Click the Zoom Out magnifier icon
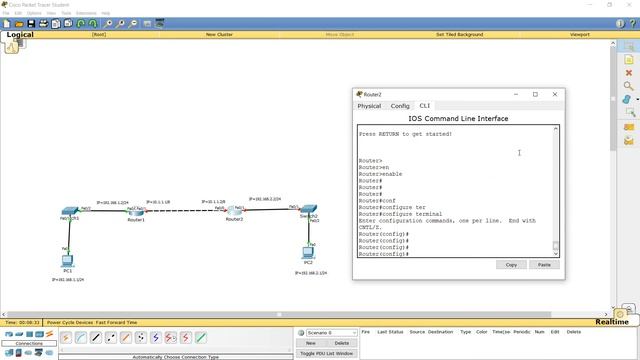 tap(133, 24)
